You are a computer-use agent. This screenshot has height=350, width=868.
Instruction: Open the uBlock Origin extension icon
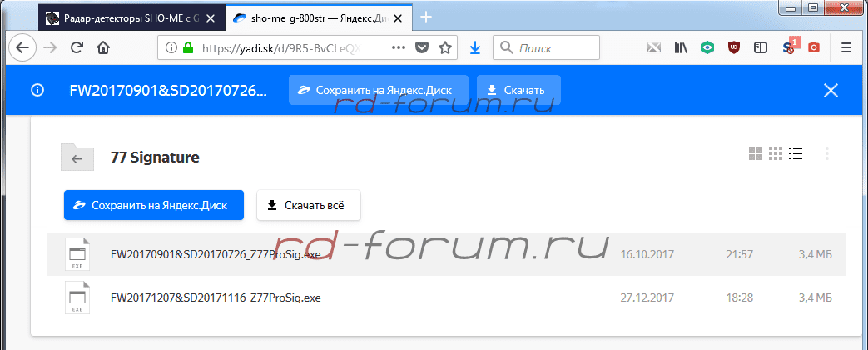733,48
